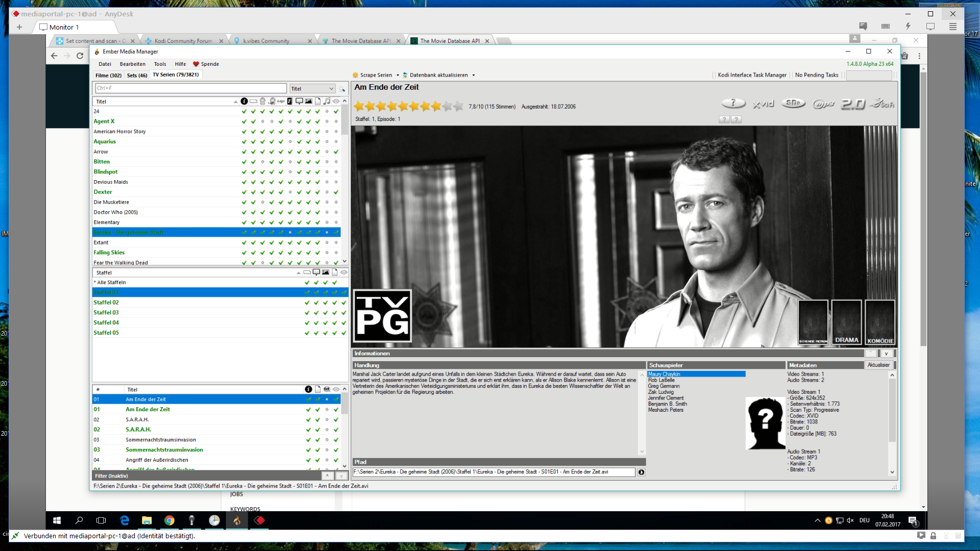
Task: Open the Hilfe menu
Action: click(180, 64)
